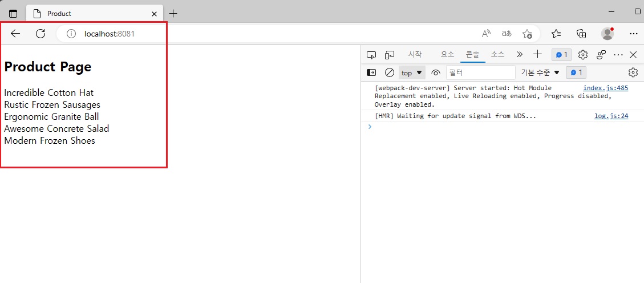Switch to the 소스 DevTools tab
This screenshot has height=283, width=644.
[x=498, y=54]
